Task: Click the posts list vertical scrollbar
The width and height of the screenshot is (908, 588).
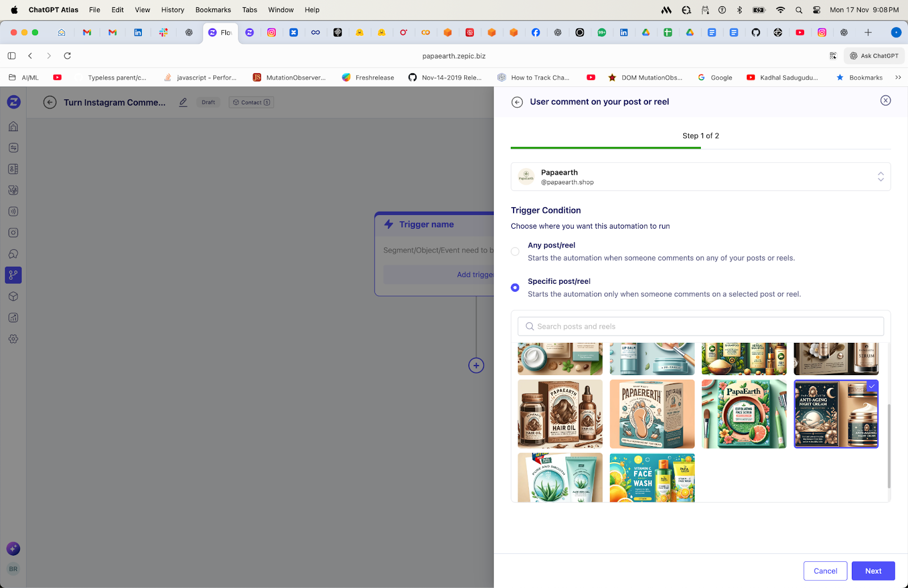Action: (889, 446)
